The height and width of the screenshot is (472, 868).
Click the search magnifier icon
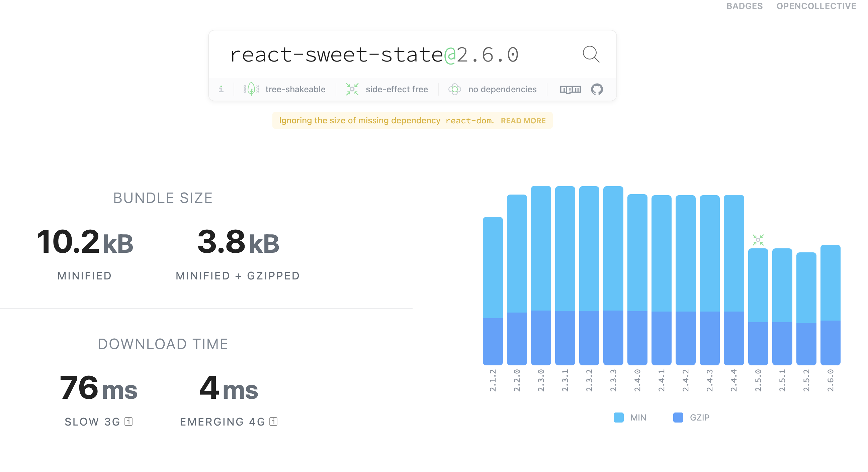tap(591, 54)
